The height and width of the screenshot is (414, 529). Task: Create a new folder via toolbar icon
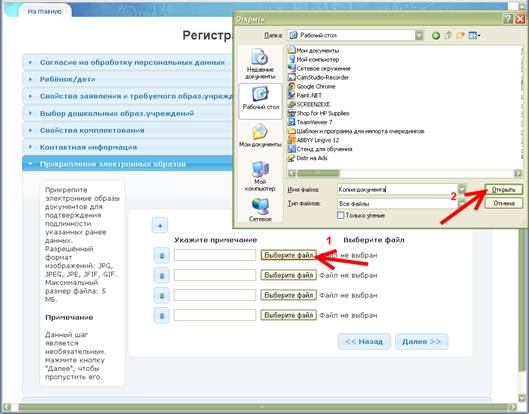tap(460, 35)
